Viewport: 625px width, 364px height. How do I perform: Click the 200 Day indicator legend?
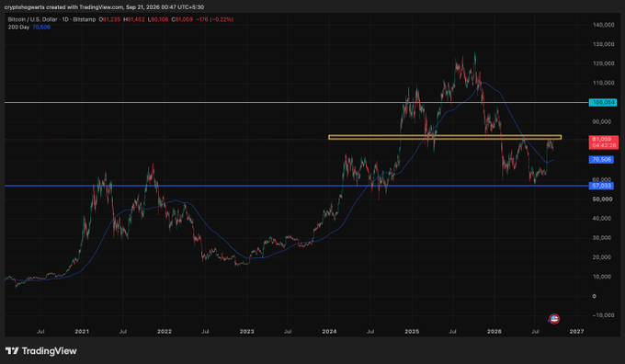pos(18,27)
